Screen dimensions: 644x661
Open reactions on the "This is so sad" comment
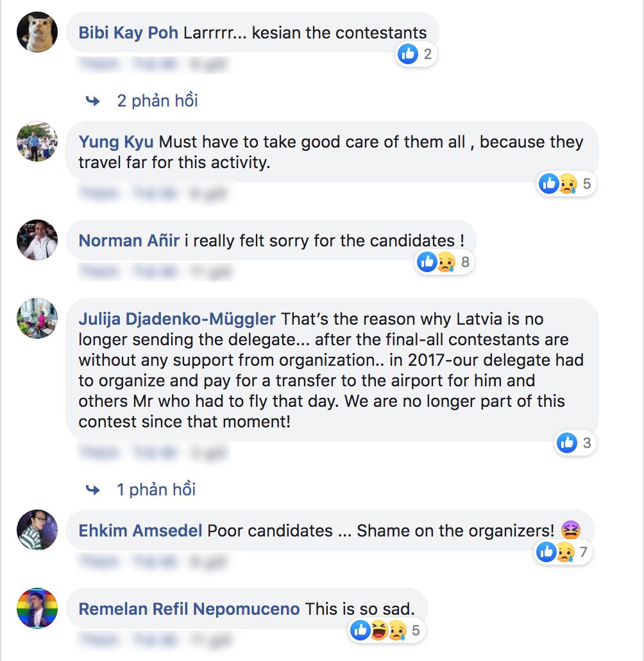tap(388, 631)
